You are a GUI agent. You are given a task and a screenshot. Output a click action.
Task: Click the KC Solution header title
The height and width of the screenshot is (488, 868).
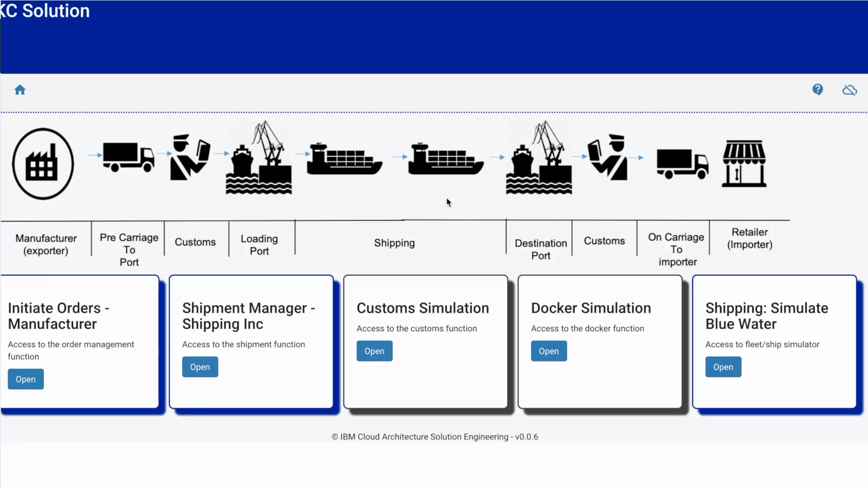[45, 11]
